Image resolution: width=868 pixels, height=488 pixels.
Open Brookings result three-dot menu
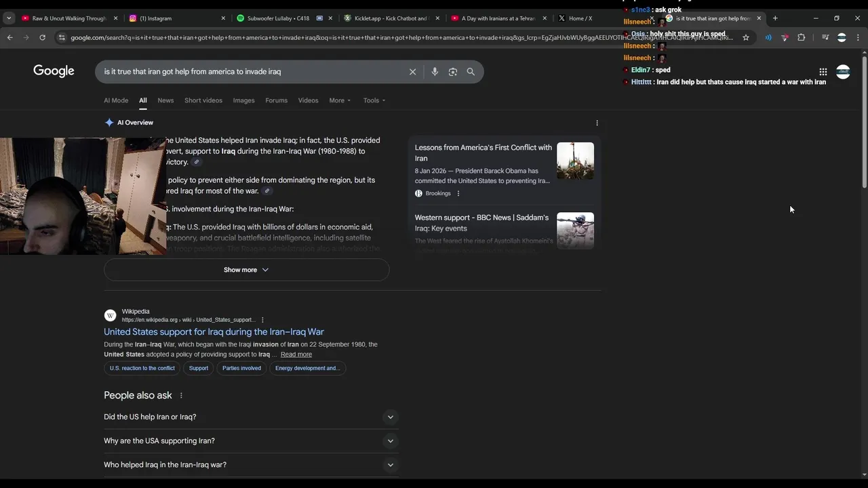click(x=458, y=193)
